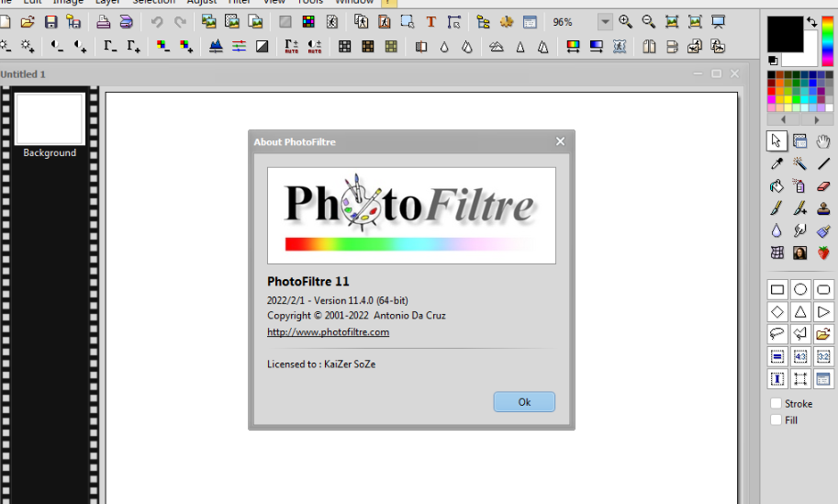
Task: Select the Eraser tool
Action: 823,186
